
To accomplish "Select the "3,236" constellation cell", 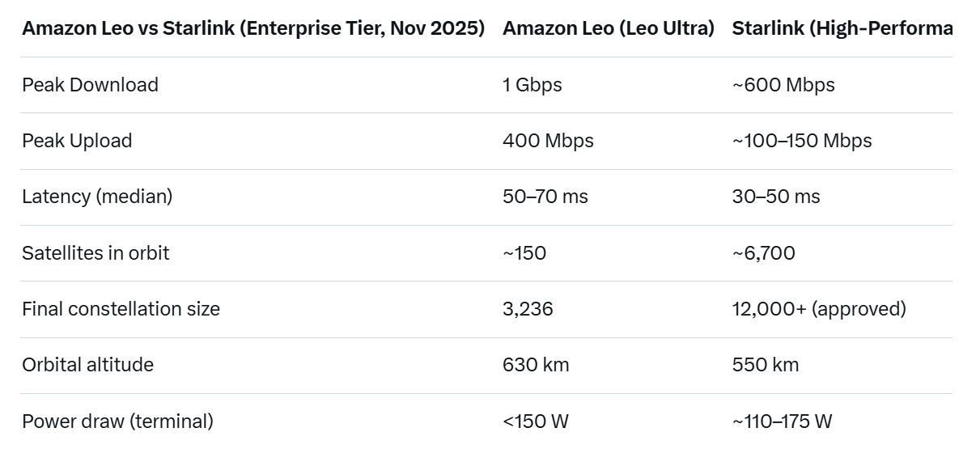I will tap(528, 309).
